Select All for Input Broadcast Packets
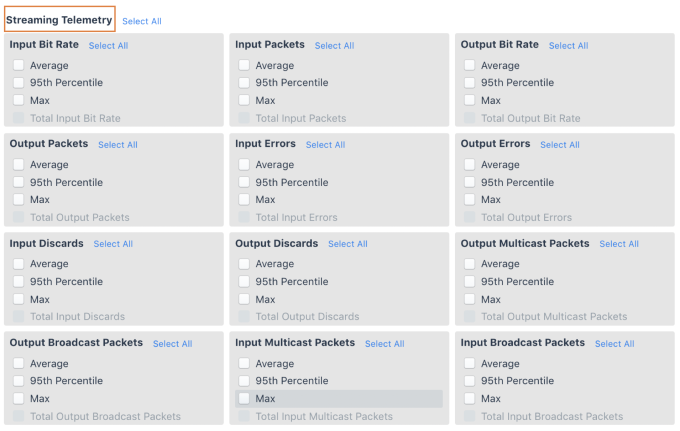The height and width of the screenshot is (431, 680). pyautogui.click(x=614, y=344)
